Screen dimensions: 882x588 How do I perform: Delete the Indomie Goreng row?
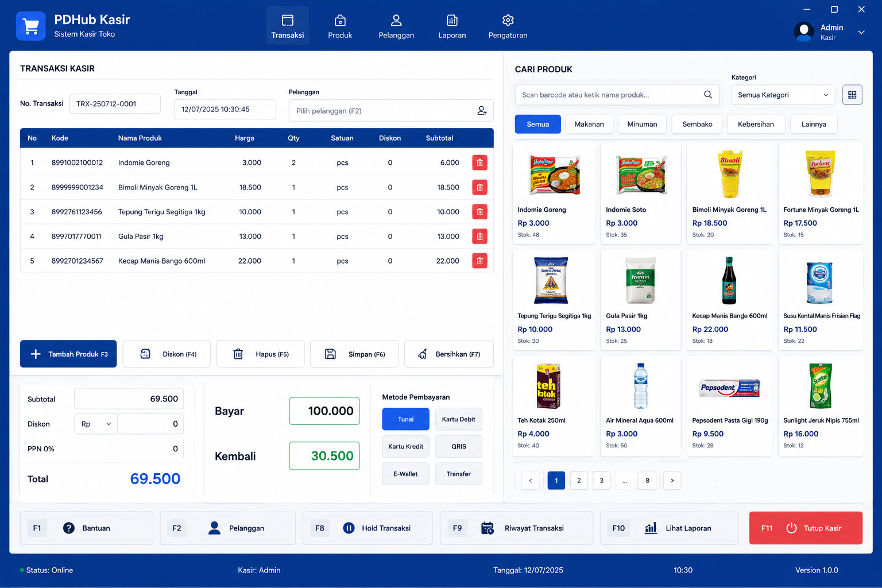479,163
